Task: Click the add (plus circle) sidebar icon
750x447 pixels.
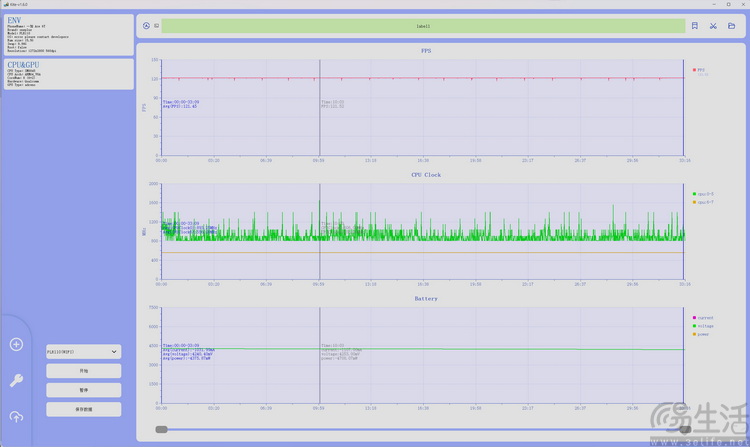Action: click(x=16, y=344)
